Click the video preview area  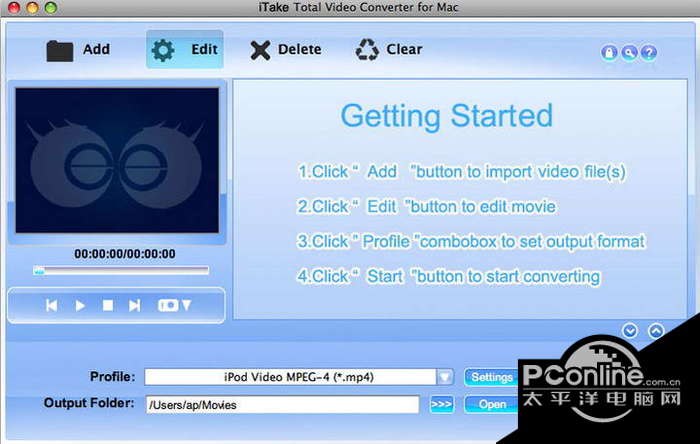(117, 160)
